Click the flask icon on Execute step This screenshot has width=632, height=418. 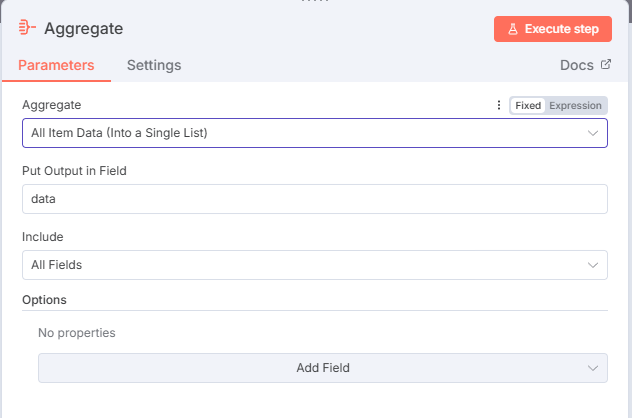513,29
